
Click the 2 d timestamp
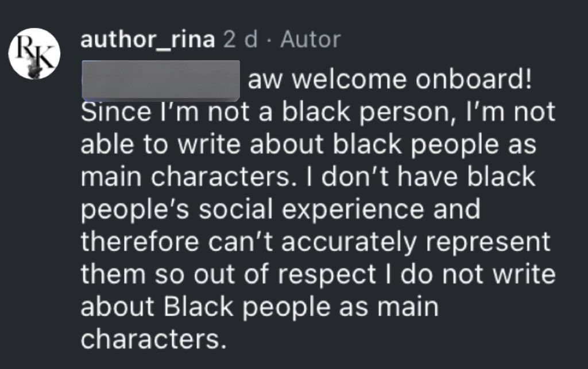241,40
